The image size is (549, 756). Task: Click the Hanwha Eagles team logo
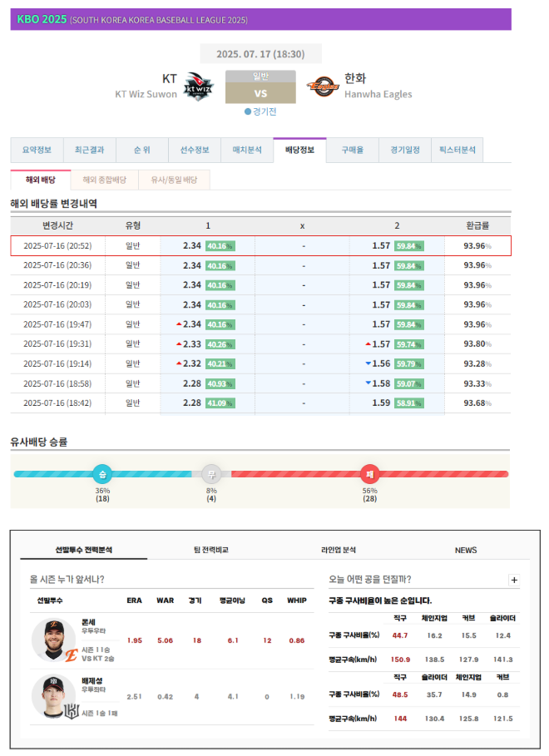tap(323, 86)
